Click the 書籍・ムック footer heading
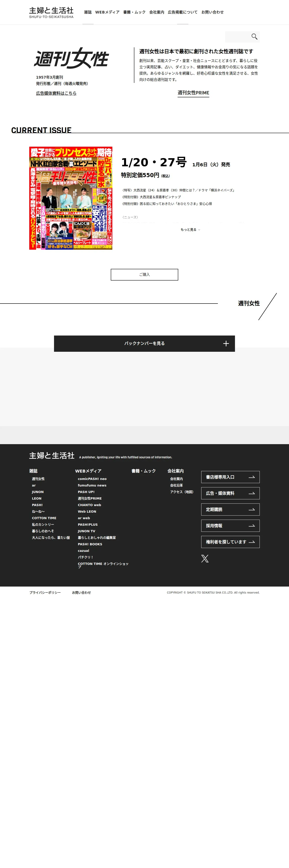The width and height of the screenshot is (289, 868). (144, 471)
